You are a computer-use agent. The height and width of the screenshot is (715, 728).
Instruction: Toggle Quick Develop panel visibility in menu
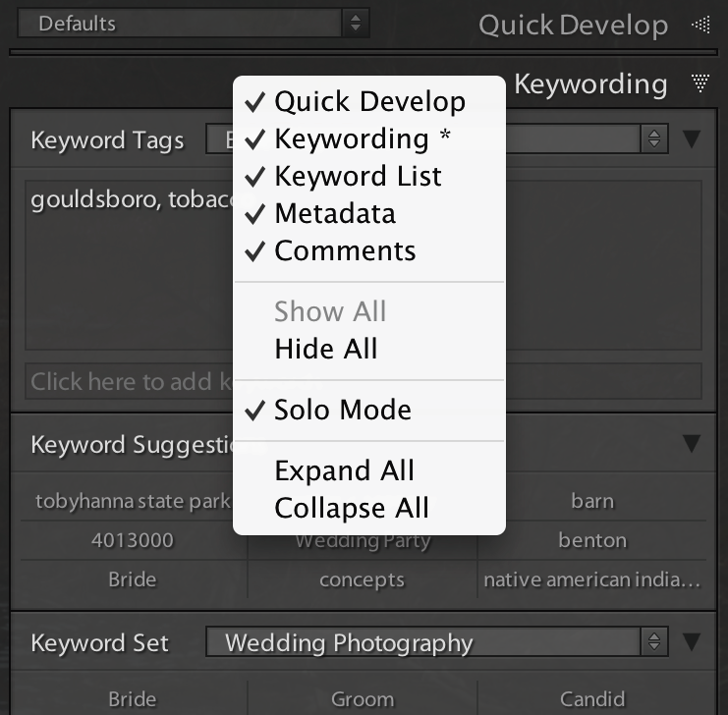tap(369, 101)
